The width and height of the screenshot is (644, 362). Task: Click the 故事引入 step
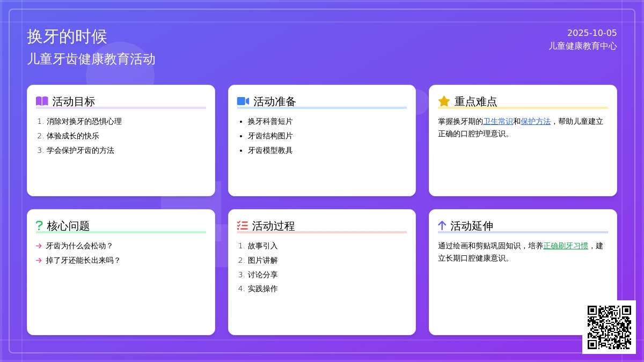tap(262, 246)
